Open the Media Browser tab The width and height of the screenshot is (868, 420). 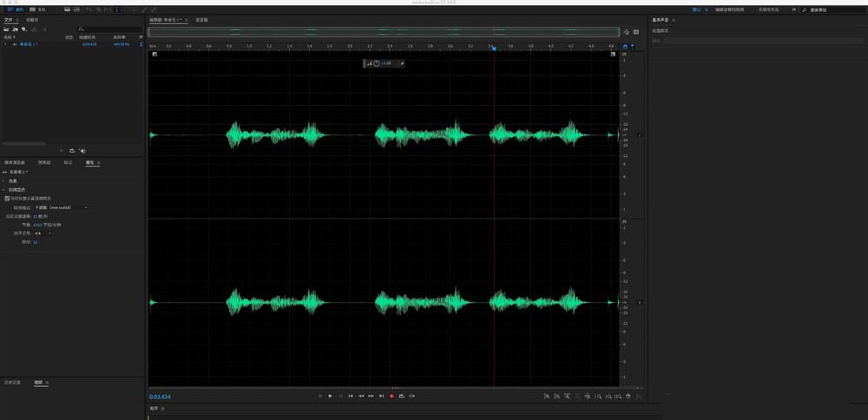(15, 162)
